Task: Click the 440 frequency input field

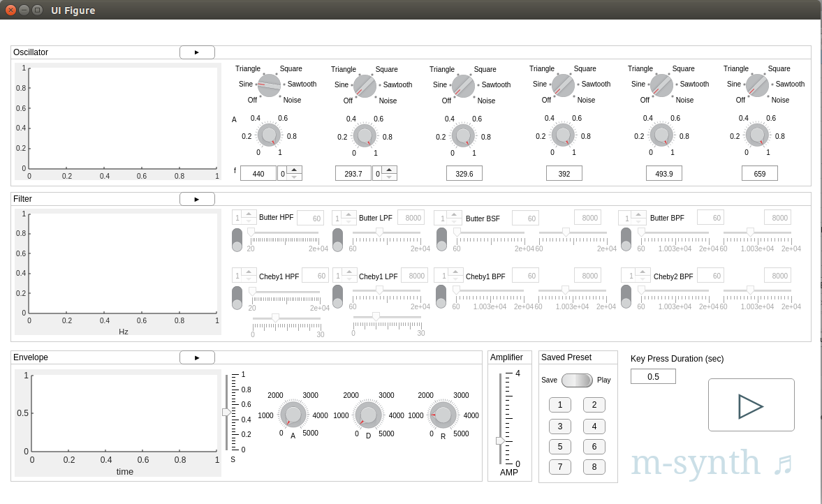Action: pos(258,174)
